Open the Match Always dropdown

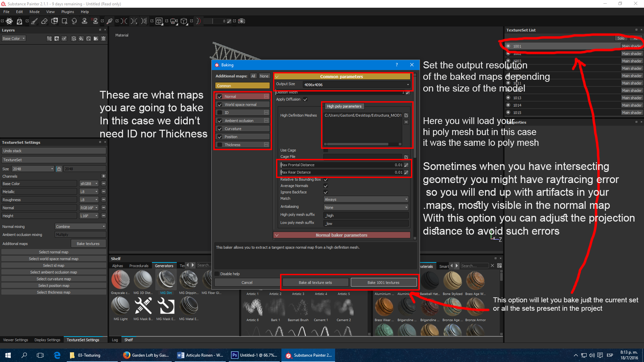pyautogui.click(x=366, y=199)
